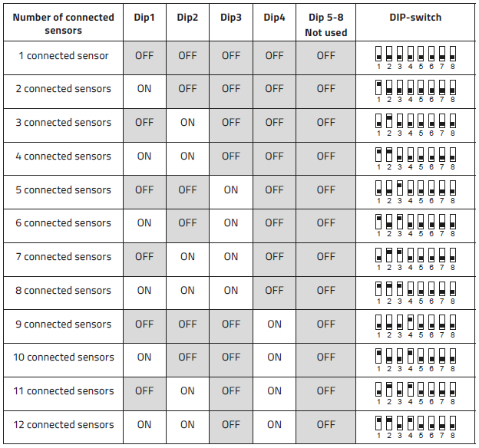Image resolution: width=479 pixels, height=448 pixels.
Task: Click Dip4 OFF cell for 1 connected sensor
Action: coord(274,58)
